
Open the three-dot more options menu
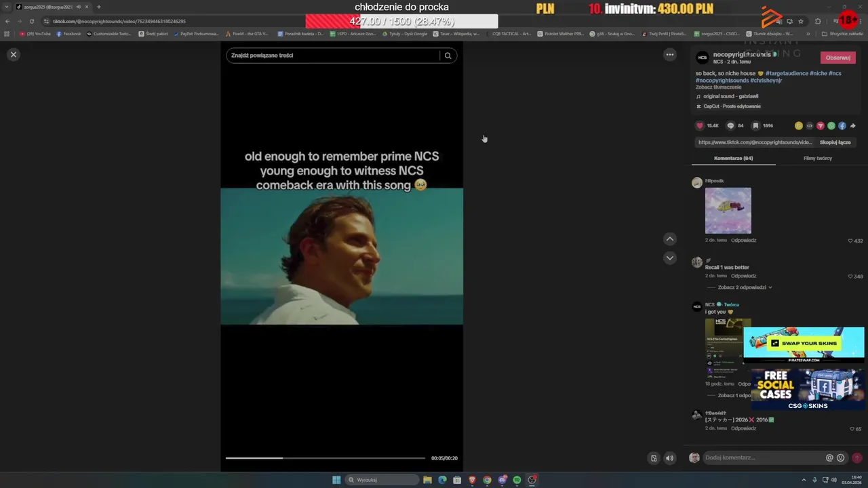[669, 55]
